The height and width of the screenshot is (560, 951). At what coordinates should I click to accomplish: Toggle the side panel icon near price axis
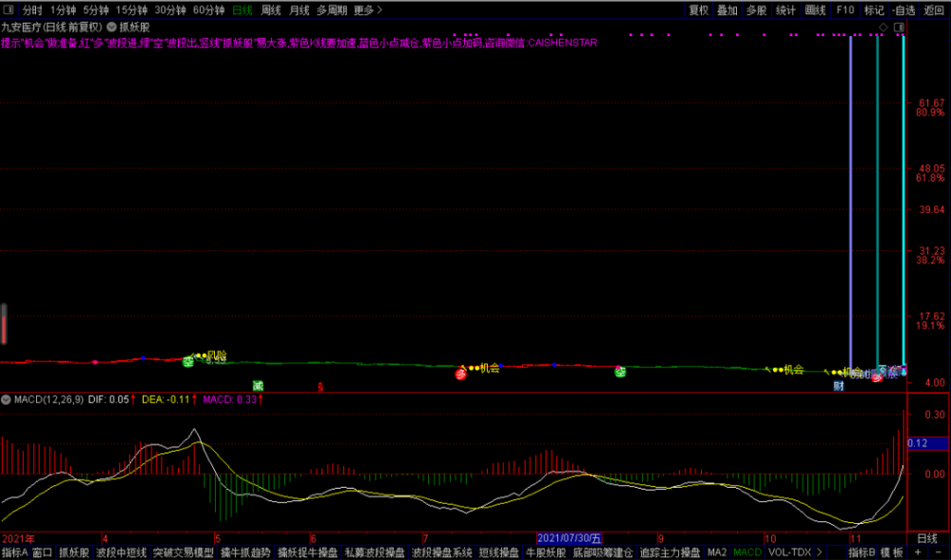pyautogui.click(x=899, y=28)
